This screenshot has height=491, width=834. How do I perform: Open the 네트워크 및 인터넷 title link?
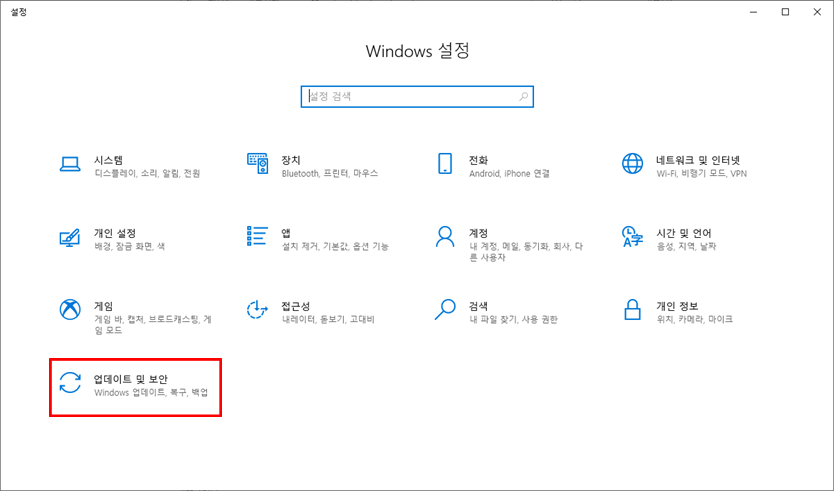pos(698,160)
